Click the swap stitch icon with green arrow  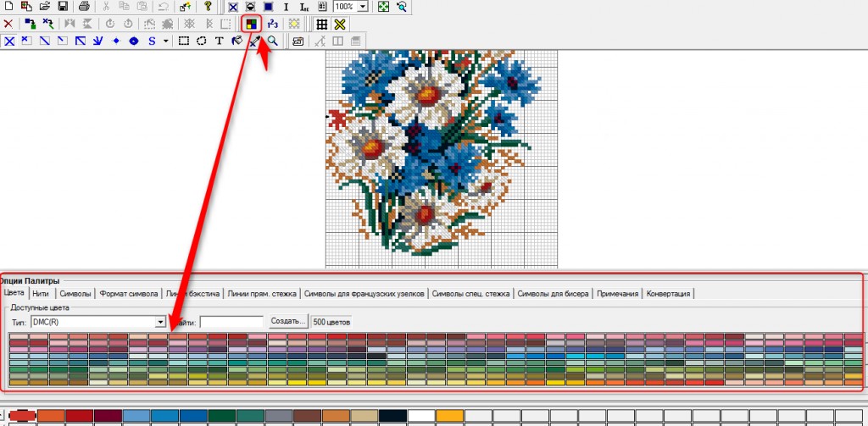coord(48,25)
